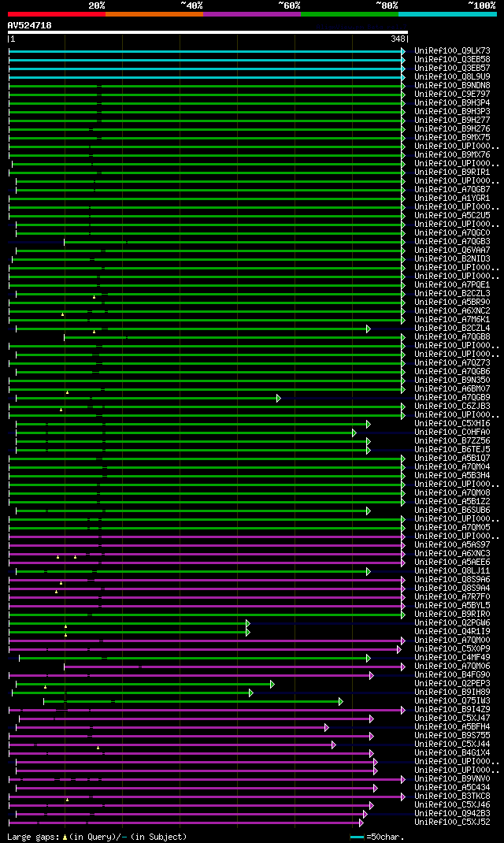The image size is (504, 843).
Task: Select the UniRef100_C4MF49 label
Action: 452,658
